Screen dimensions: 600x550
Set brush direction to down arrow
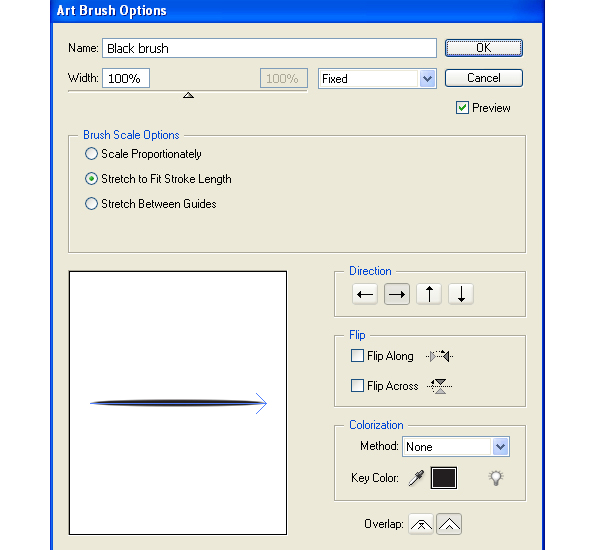[461, 294]
